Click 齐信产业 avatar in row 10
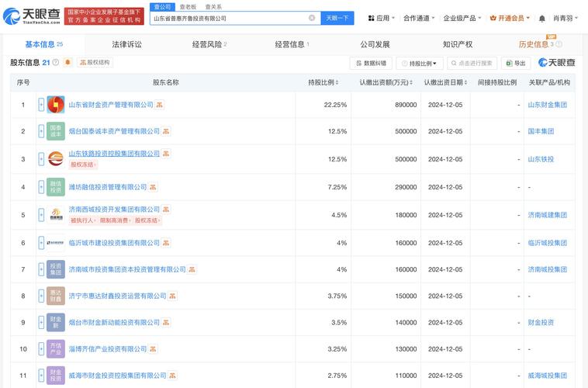588x388 pixels. [x=56, y=349]
